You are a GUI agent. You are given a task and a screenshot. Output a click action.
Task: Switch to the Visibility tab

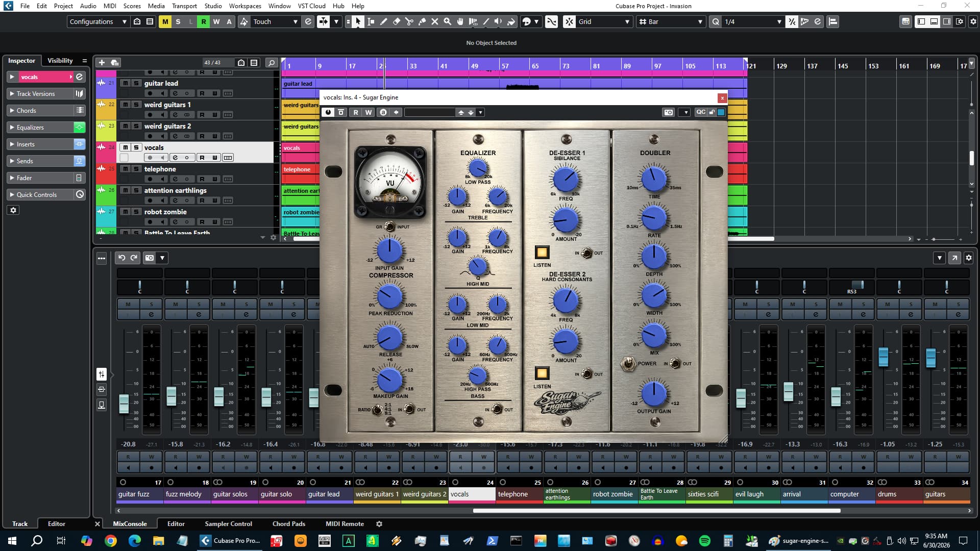click(x=60, y=60)
